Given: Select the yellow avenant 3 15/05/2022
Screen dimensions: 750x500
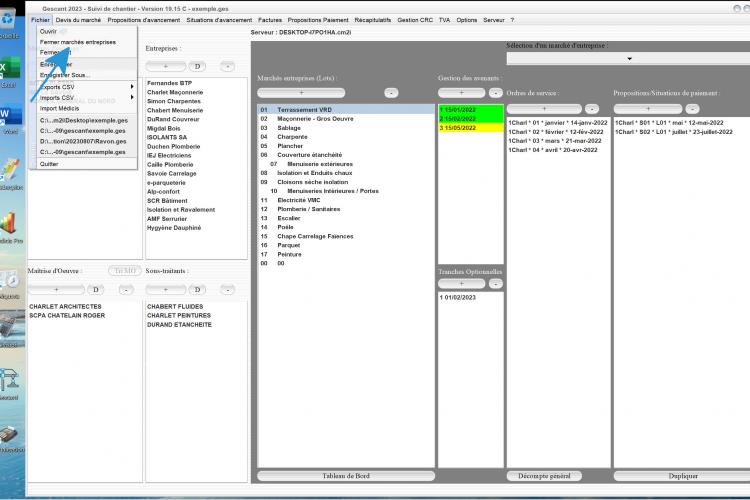Looking at the screenshot, I should click(x=471, y=128).
